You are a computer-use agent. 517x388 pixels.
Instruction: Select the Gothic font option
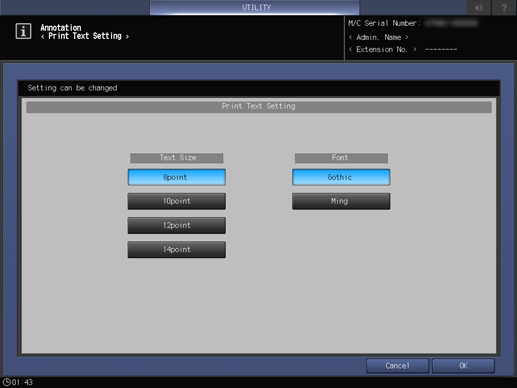click(x=341, y=177)
